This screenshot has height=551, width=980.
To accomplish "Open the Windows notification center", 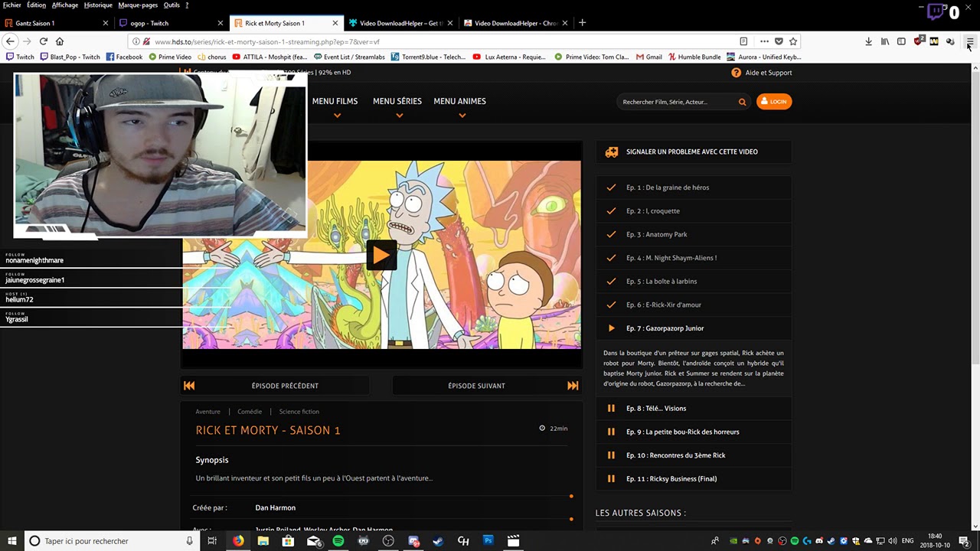I will tap(964, 541).
